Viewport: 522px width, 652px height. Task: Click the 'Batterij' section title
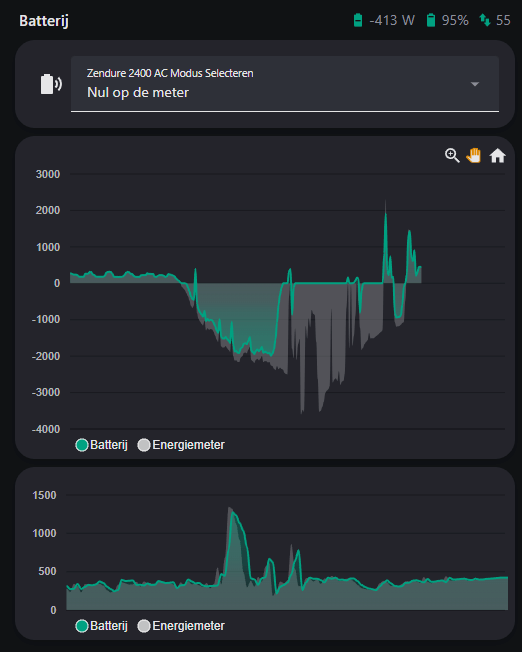click(44, 21)
